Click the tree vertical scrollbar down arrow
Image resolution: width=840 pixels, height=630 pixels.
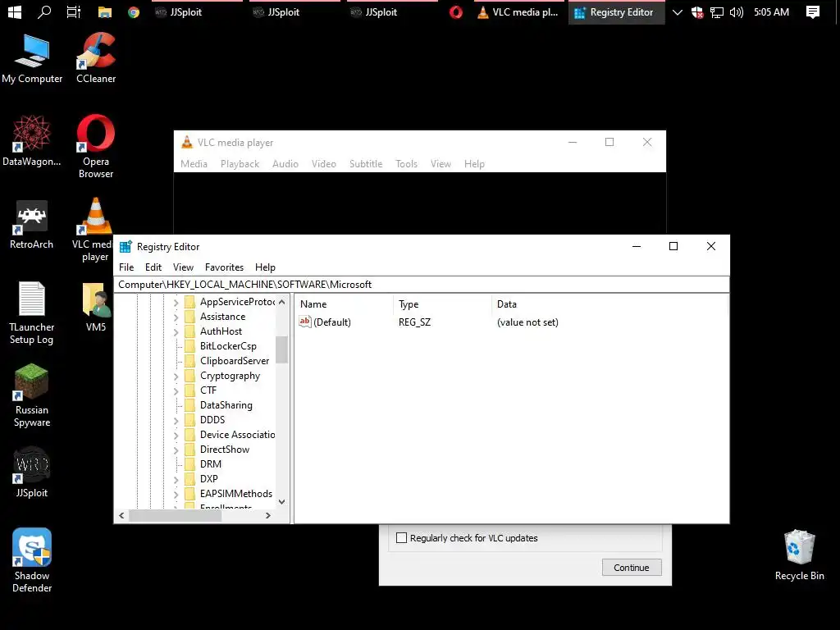pyautogui.click(x=282, y=502)
